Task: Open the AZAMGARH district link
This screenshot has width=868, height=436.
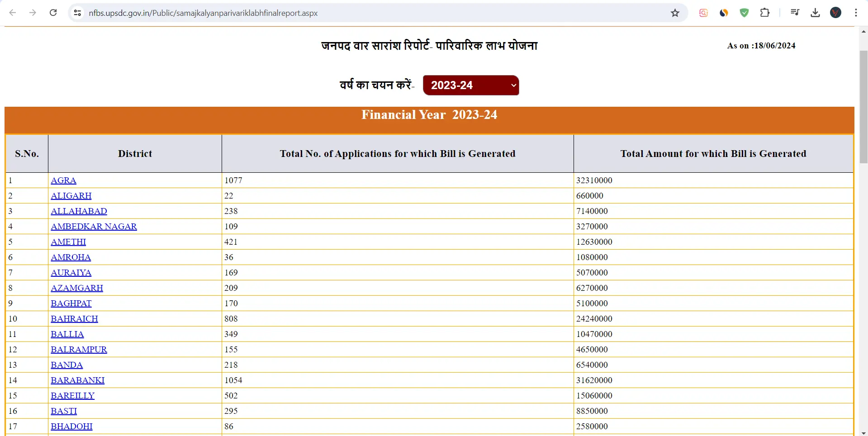Action: pos(77,288)
